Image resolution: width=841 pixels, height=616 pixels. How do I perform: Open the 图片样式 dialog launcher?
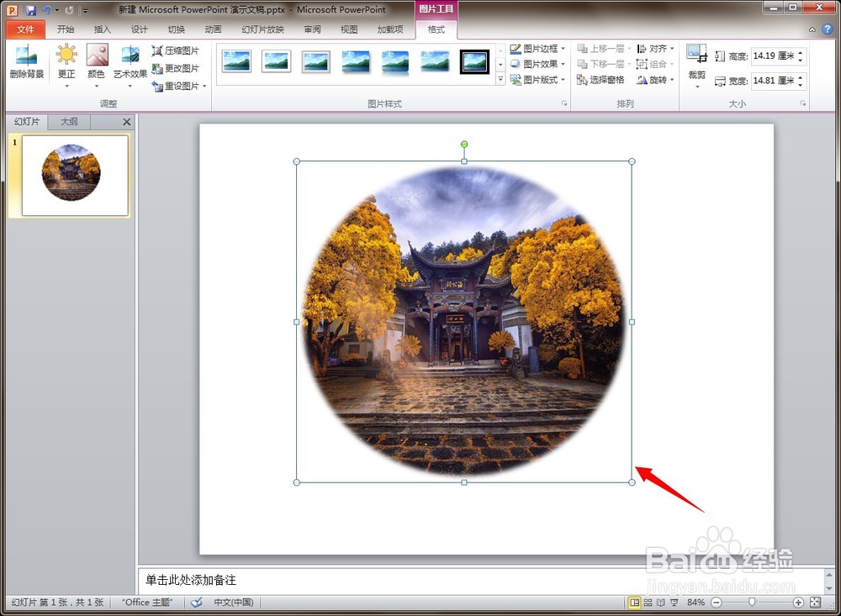point(564,103)
